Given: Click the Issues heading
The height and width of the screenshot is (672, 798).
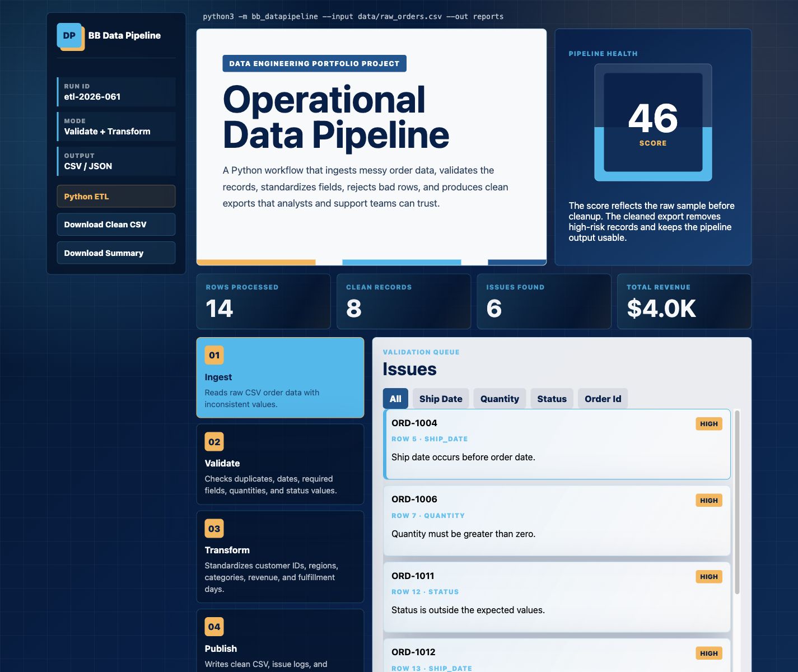Looking at the screenshot, I should pos(409,369).
